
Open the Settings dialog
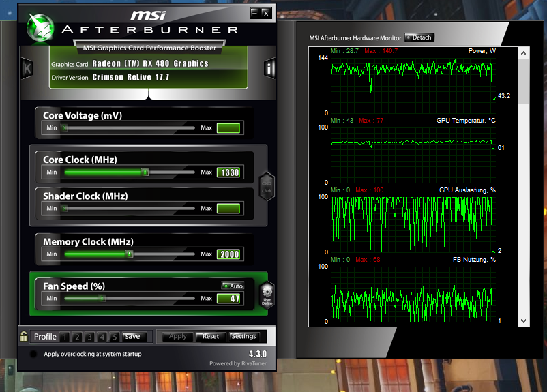click(x=243, y=337)
